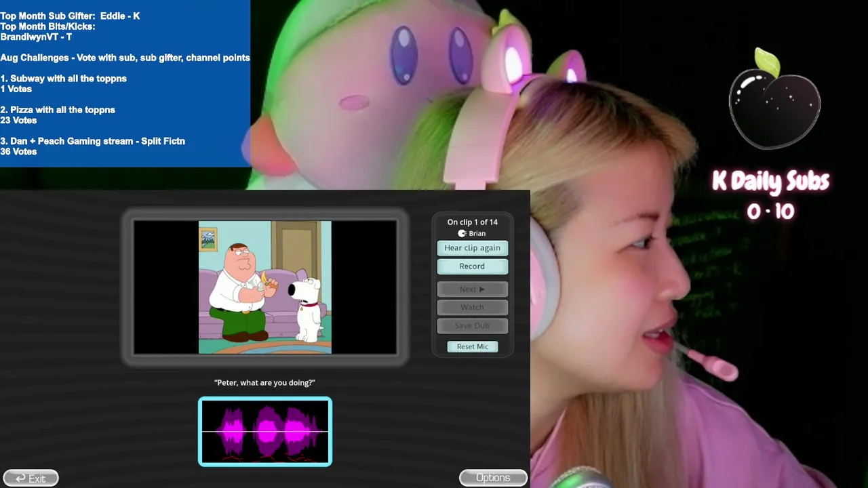
Task: Click the Brian character icon
Action: [x=462, y=233]
